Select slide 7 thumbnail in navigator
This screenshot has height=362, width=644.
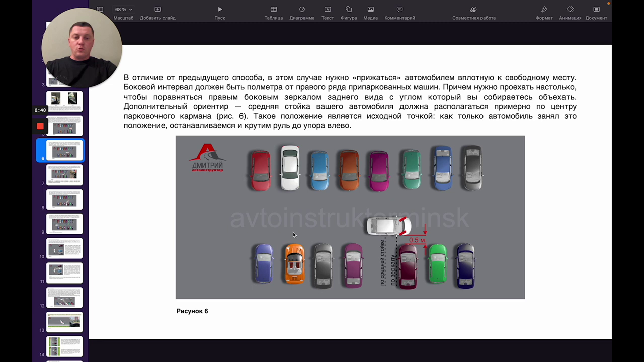pyautogui.click(x=64, y=174)
